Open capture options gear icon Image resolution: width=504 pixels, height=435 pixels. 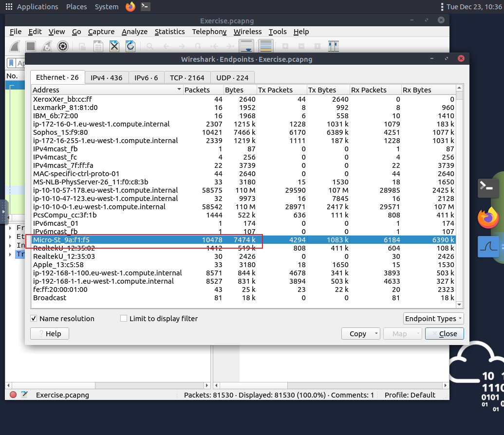(63, 46)
